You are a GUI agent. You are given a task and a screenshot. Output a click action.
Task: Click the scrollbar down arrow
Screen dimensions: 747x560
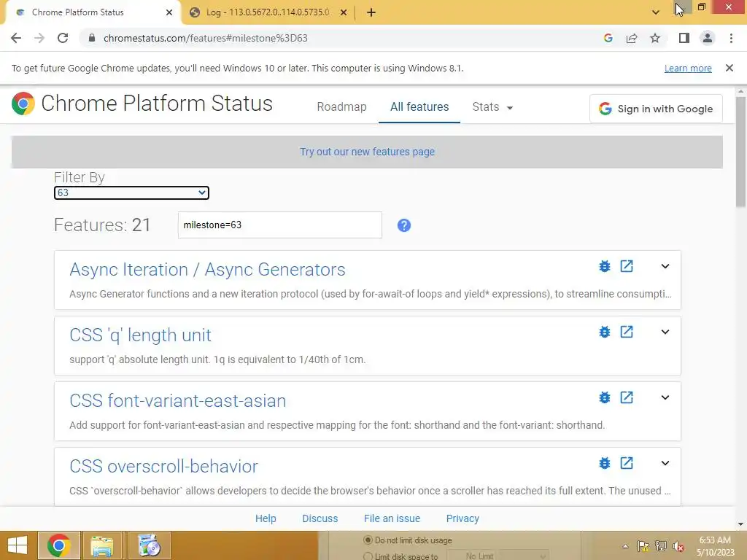(x=740, y=524)
